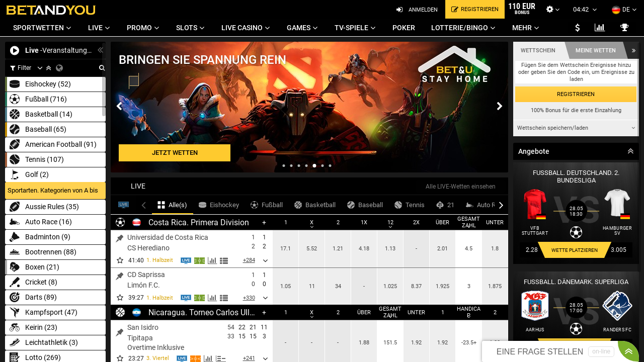Open pitch view for CD Saprissa match
The image size is (644, 362).
[x=199, y=298]
